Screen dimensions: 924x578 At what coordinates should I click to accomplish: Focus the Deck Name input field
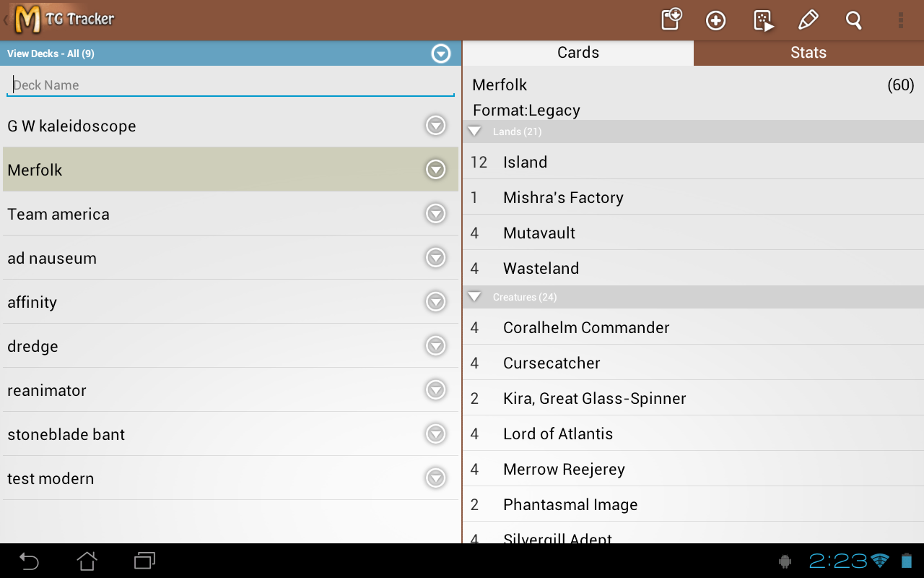click(x=231, y=85)
